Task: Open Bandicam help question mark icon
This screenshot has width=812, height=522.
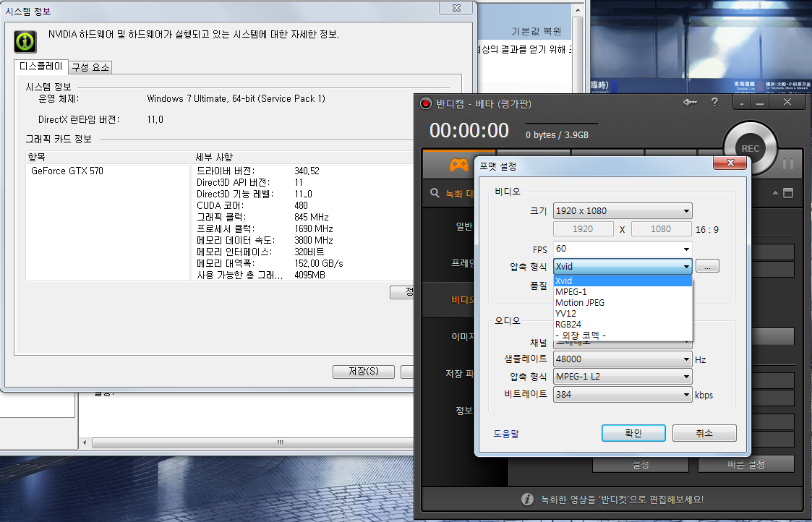Action: (714, 102)
